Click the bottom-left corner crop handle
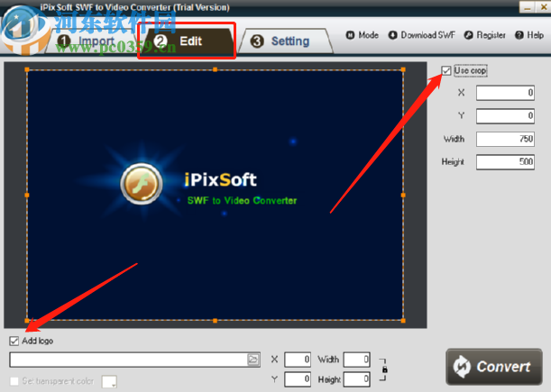551x392 pixels. tap(27, 320)
